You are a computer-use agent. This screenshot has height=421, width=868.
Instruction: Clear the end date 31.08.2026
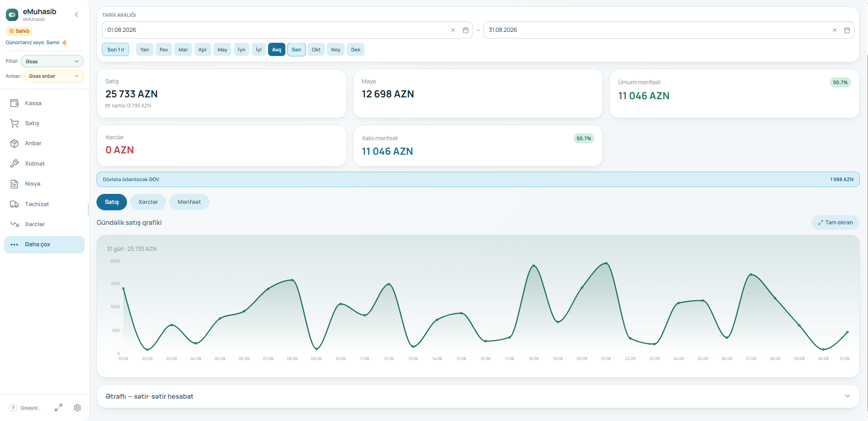[x=834, y=30]
